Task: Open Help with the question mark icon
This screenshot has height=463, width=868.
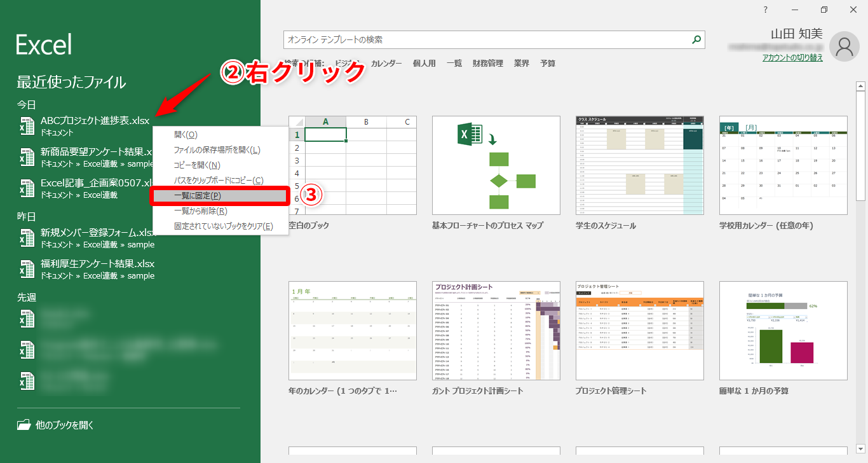Action: (766, 10)
